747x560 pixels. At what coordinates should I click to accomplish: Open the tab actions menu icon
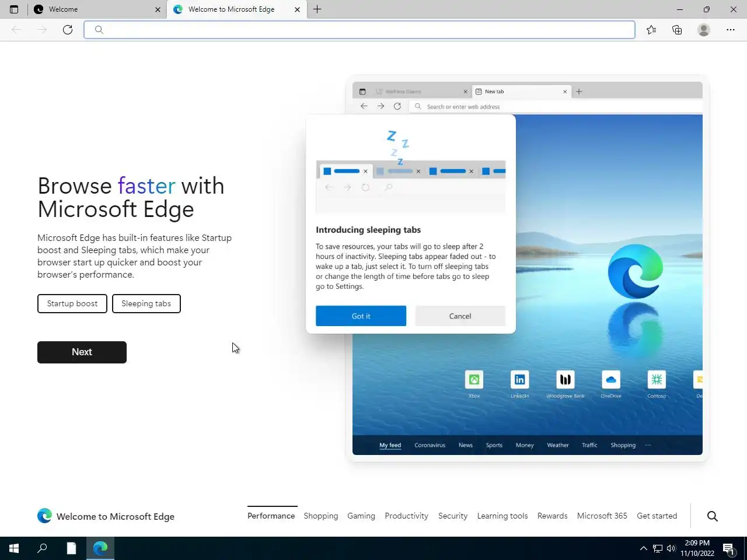tap(14, 9)
